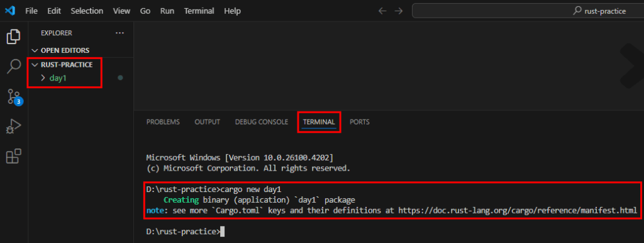
Task: Click the rust-practice command center search box
Action: tap(528, 11)
